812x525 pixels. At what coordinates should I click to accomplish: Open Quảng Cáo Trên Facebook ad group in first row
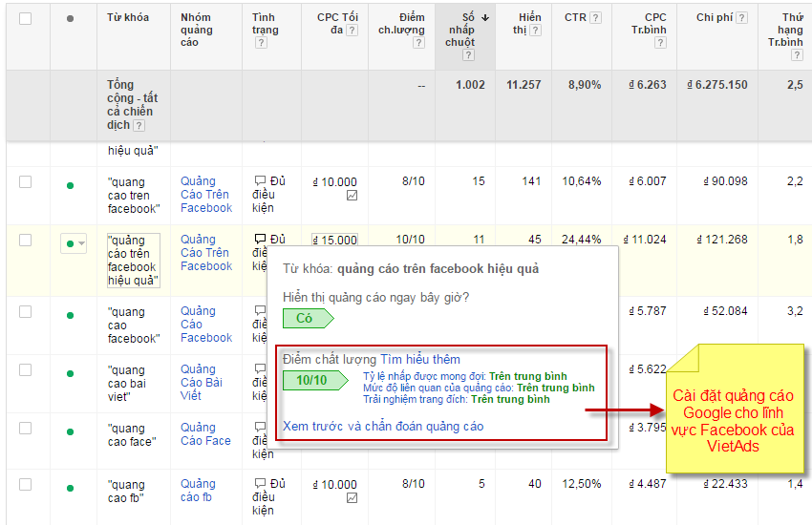pos(206,195)
